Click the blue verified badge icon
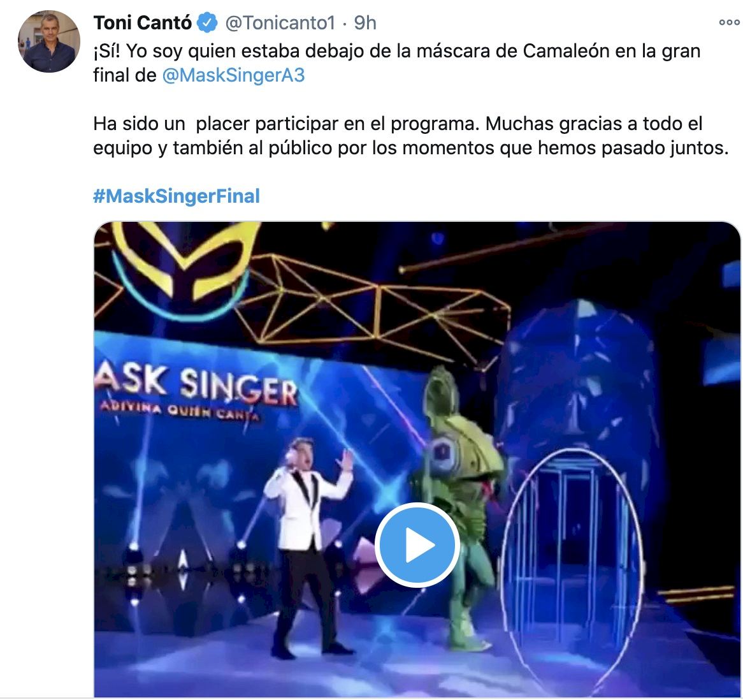 (207, 23)
